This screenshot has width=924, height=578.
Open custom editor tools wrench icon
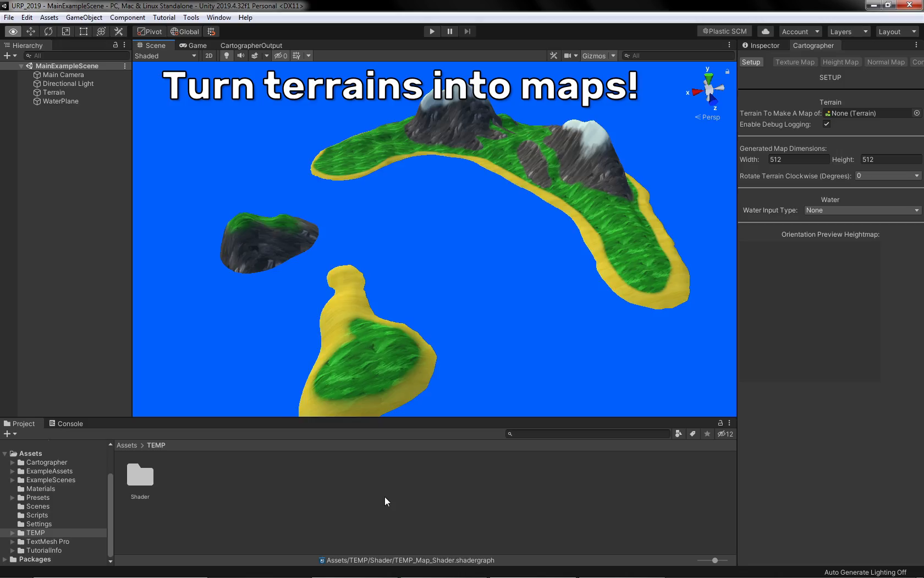[x=119, y=31]
